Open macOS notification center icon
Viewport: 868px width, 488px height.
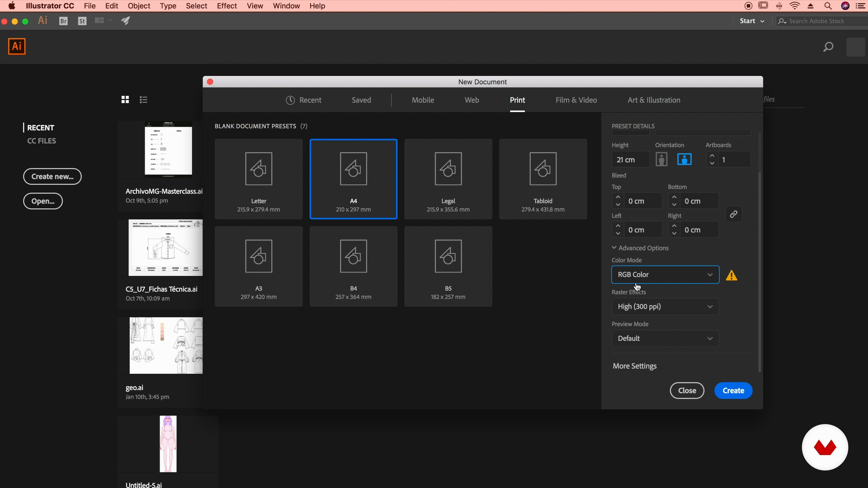pos(861,6)
